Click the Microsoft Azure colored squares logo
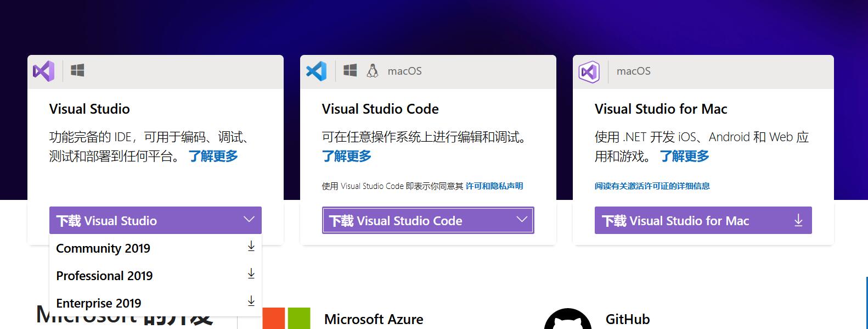 point(286,319)
